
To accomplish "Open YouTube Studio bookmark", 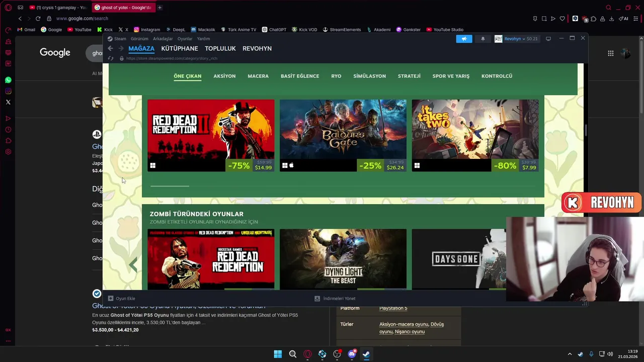I will [x=445, y=30].
